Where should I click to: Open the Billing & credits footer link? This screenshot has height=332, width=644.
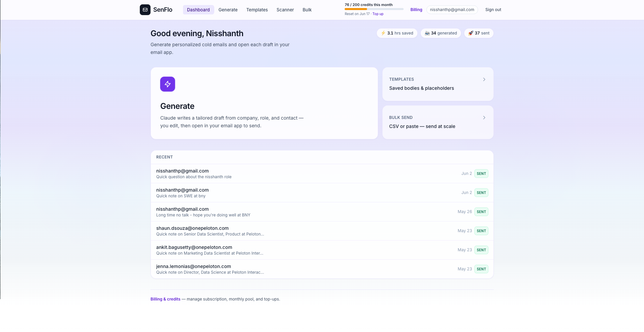coord(165,299)
